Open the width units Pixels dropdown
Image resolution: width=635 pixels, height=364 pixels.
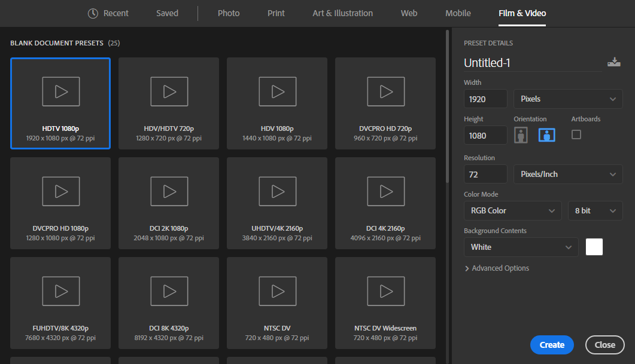[x=568, y=99]
